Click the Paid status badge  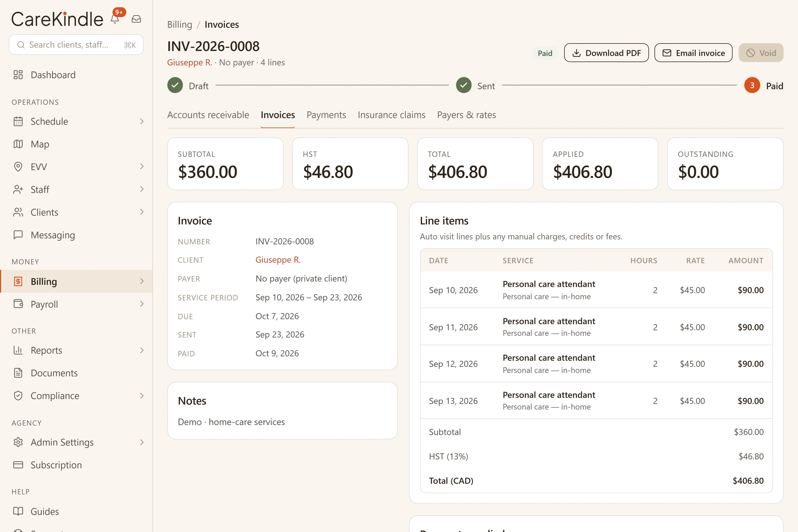point(544,53)
